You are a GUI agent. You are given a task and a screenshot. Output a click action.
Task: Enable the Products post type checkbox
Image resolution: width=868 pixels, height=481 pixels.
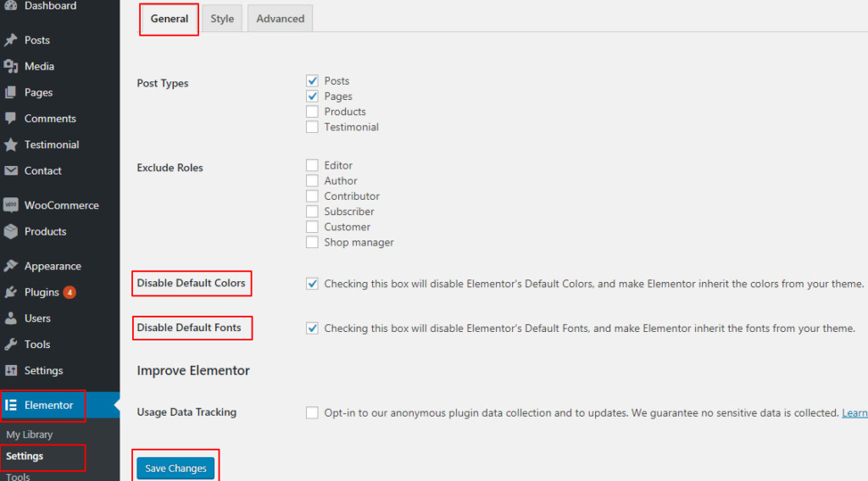tap(312, 112)
